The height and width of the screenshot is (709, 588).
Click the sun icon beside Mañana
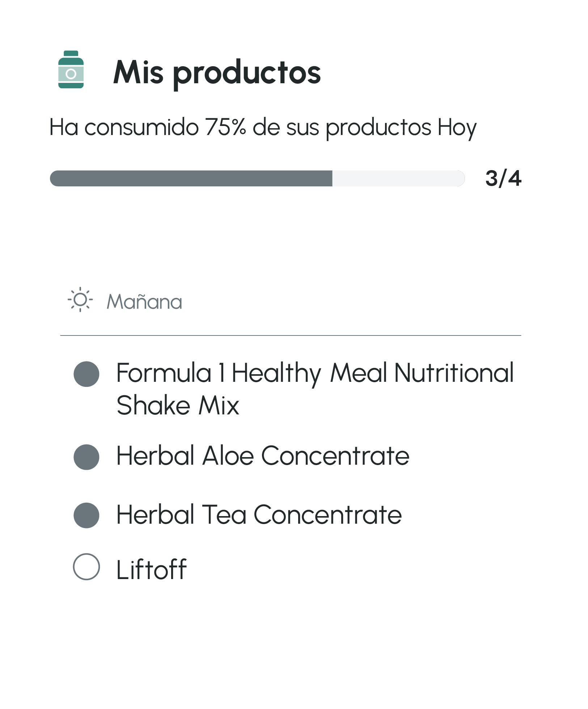click(x=80, y=300)
